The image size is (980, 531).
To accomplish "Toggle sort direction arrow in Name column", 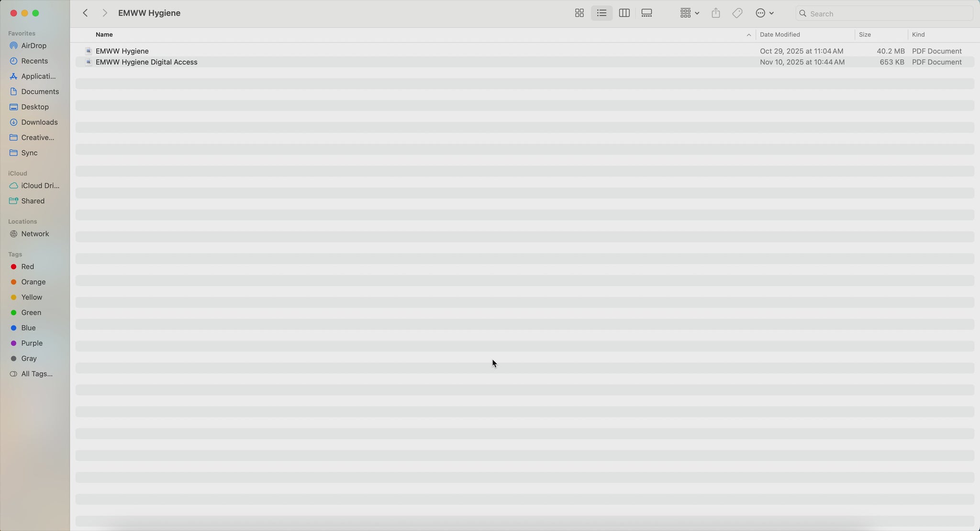I will click(748, 35).
